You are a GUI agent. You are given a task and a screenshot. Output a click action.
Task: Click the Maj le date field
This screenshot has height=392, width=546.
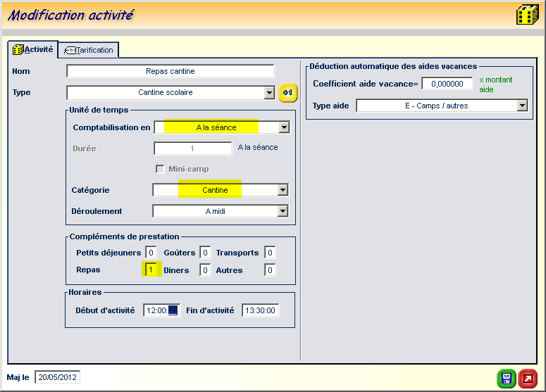[x=57, y=377]
